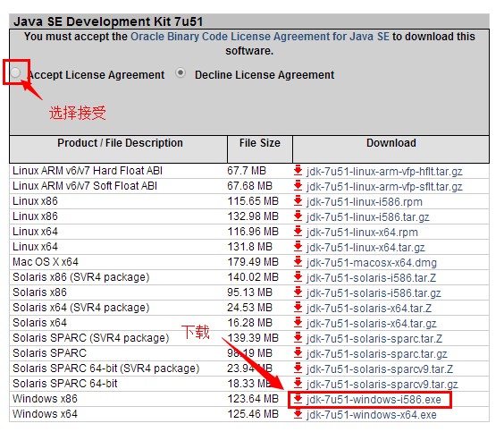Select the Accept License Agreement radio button
The image size is (504, 432).
click(x=15, y=72)
